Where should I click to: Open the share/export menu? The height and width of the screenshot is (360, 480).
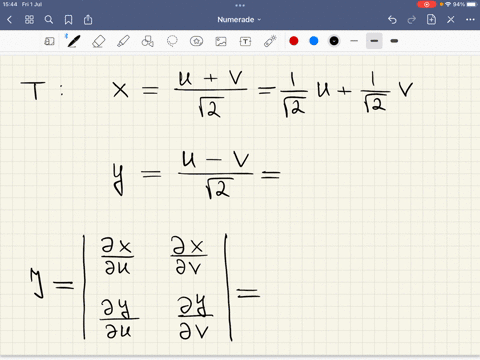pyautogui.click(x=88, y=20)
